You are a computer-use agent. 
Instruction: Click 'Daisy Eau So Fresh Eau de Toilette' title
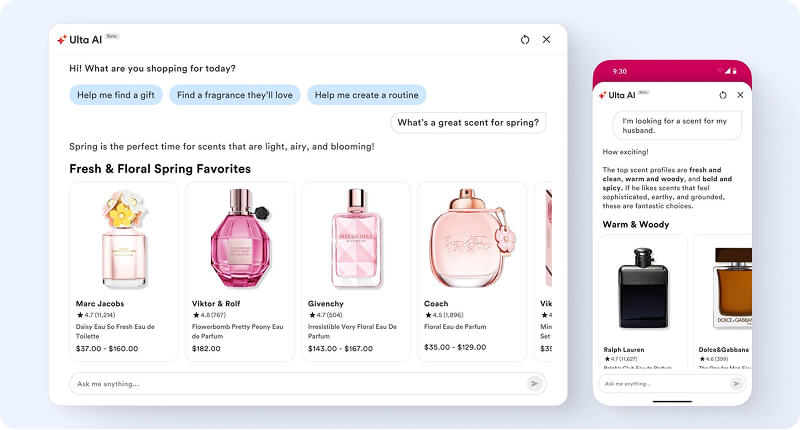tap(115, 331)
